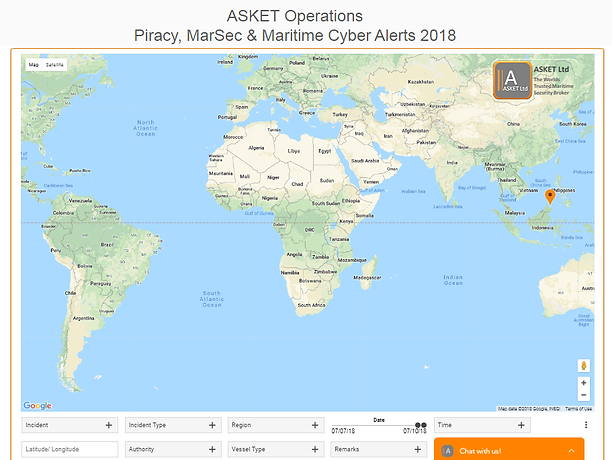Viewport: 612px width, 460px height.
Task: Click the Kazakhstan label on map
Action: 421,82
